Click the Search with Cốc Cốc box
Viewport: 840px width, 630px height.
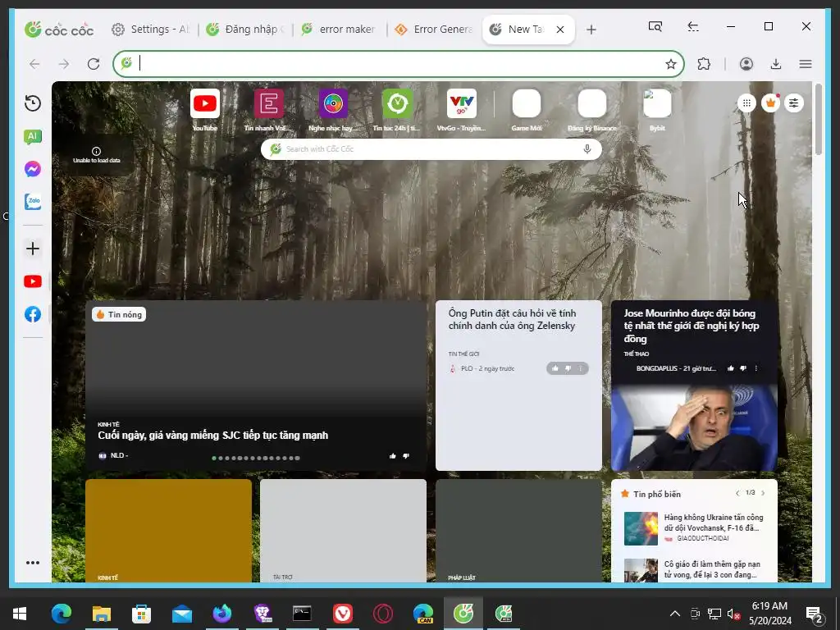[431, 149]
